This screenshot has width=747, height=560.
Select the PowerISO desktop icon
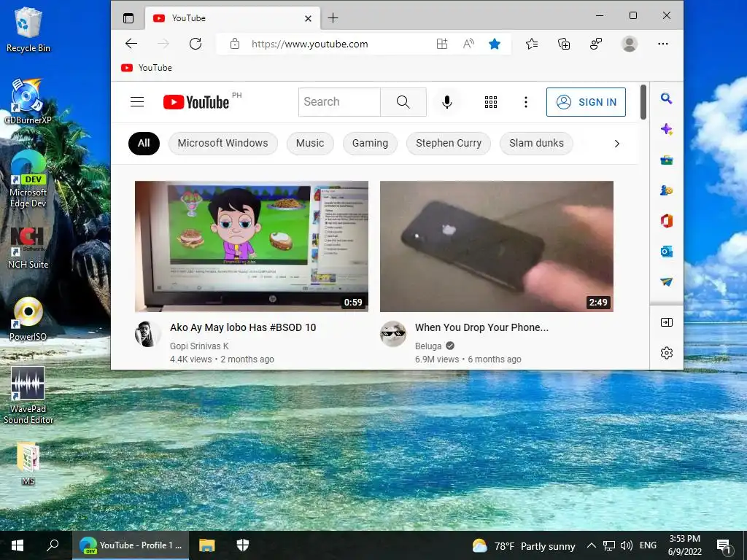coord(28,319)
